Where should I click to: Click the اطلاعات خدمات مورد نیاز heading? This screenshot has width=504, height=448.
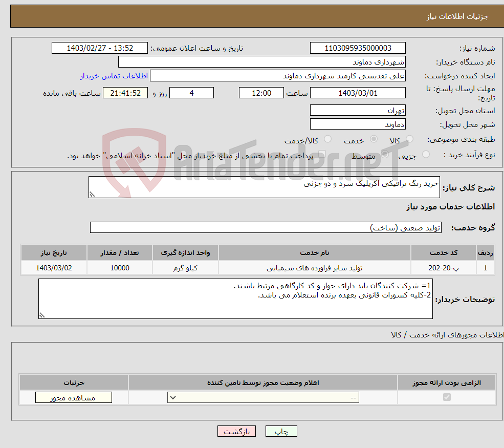pyautogui.click(x=451, y=207)
